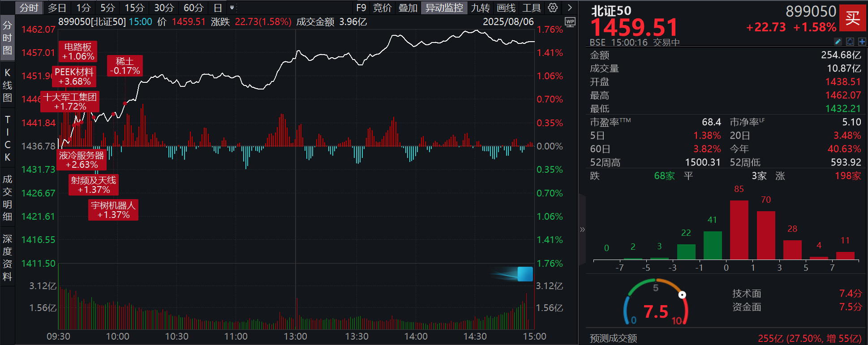868x345 pixels.
Task: Select the 日 daily period
Action: [218, 8]
